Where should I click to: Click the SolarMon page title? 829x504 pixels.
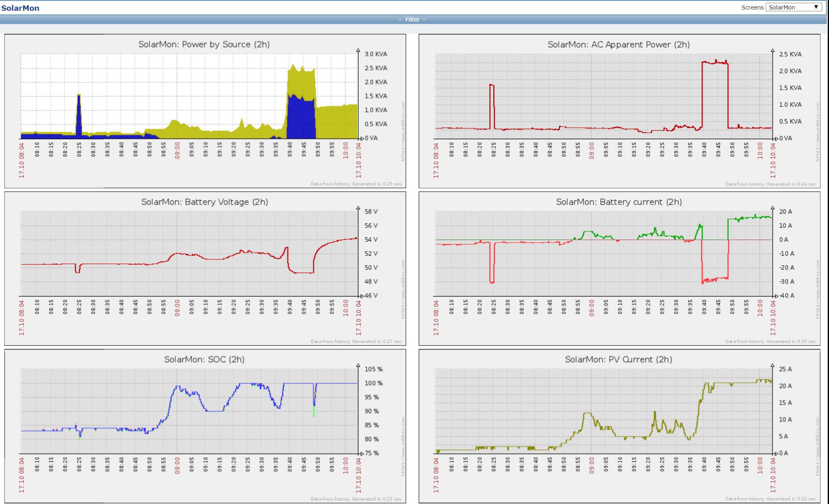pos(20,8)
